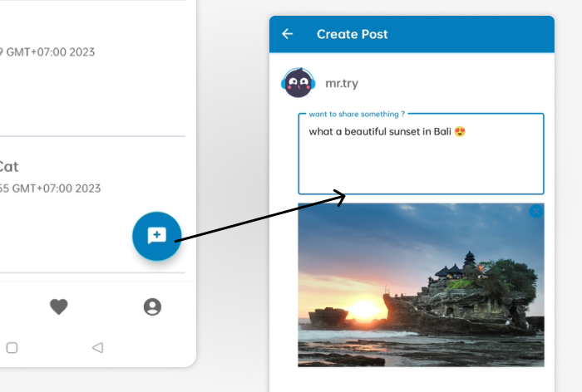The width and height of the screenshot is (582, 392).
Task: Open the attached Bali sunset image
Action: tap(421, 285)
